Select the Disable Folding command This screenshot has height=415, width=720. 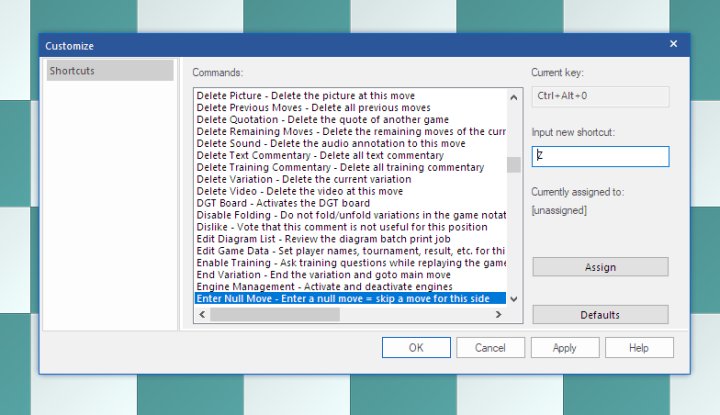(x=351, y=215)
